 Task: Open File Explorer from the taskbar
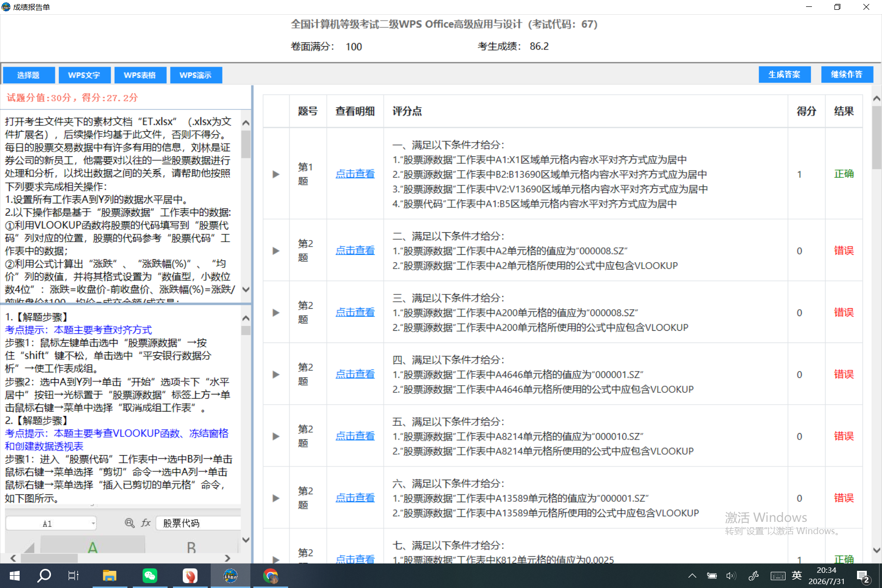pos(109,576)
